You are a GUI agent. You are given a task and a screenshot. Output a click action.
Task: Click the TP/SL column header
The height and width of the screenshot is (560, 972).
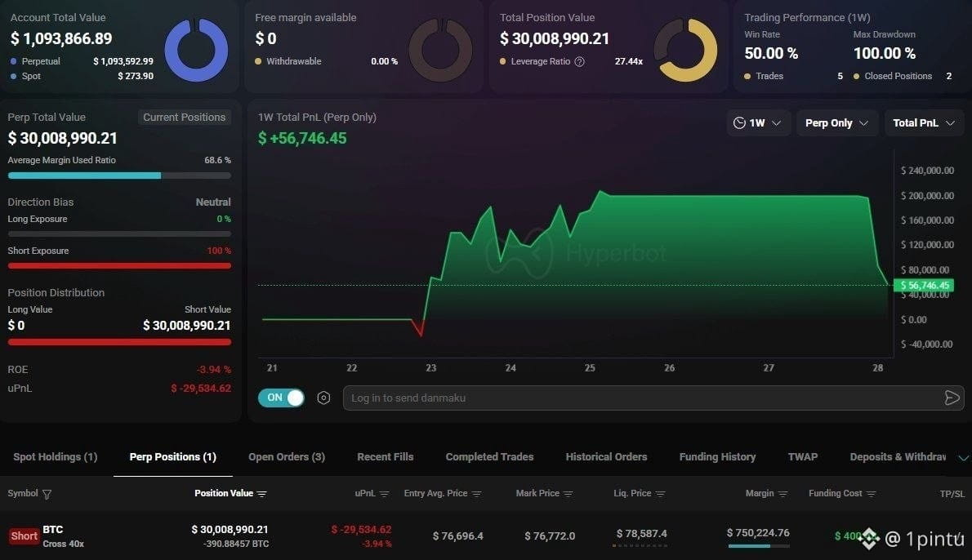[x=952, y=494]
